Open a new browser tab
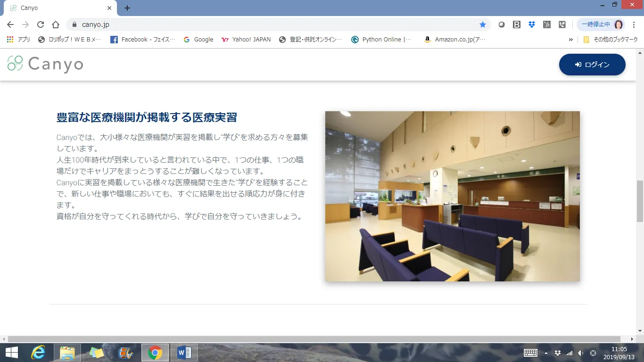 pos(127,8)
